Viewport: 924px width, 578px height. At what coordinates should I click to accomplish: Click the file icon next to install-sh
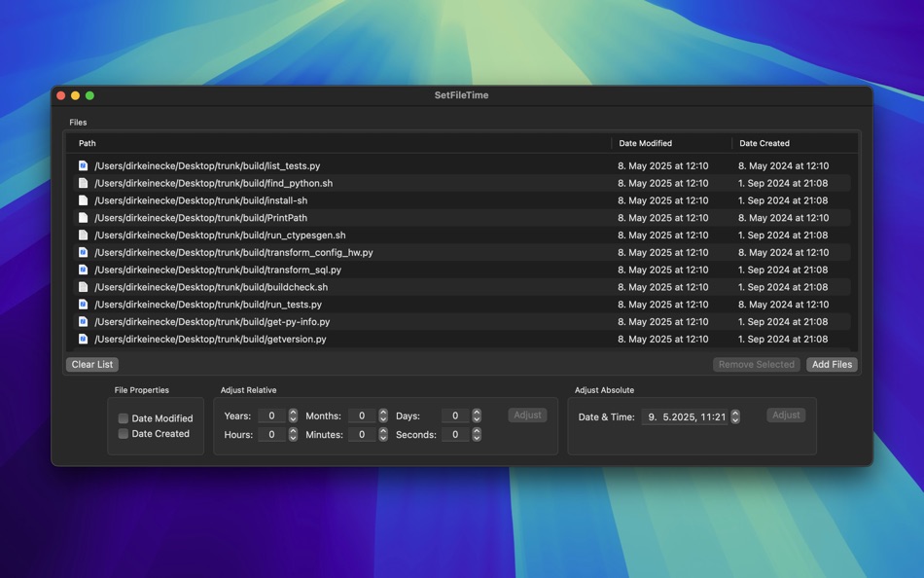82,200
